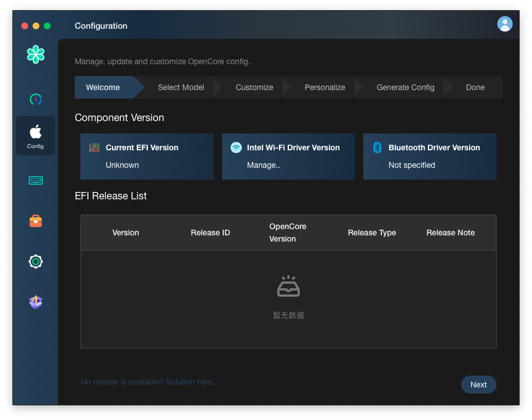Open the keyboard sidebar icon
This screenshot has height=420, width=532.
click(35, 180)
